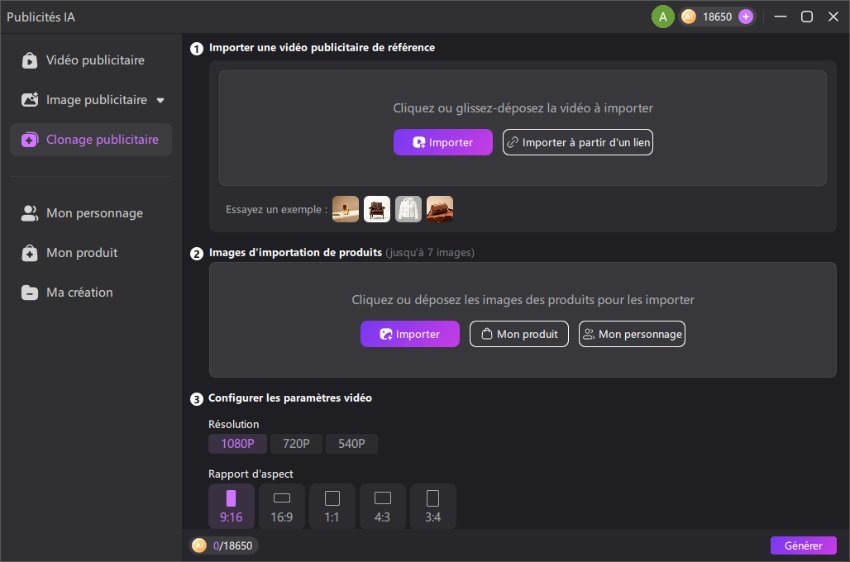Screen dimensions: 850x562
Task: Click the 0/18650 credit usage indicator
Action: click(x=223, y=546)
